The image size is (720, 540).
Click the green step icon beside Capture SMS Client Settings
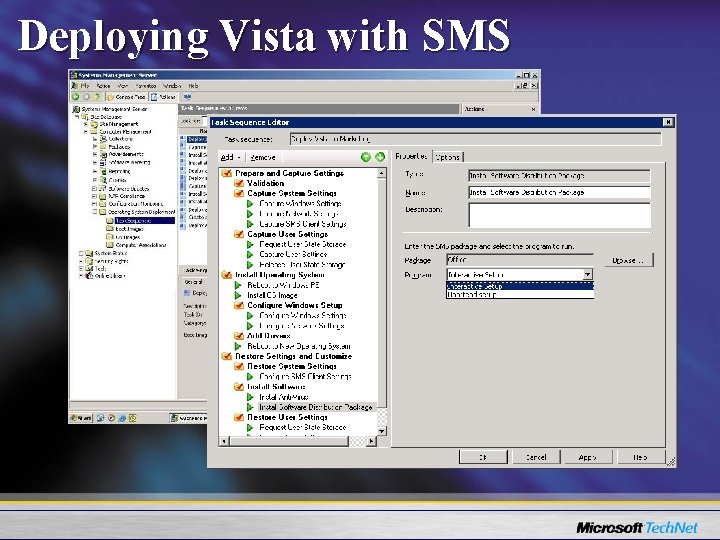(x=250, y=224)
